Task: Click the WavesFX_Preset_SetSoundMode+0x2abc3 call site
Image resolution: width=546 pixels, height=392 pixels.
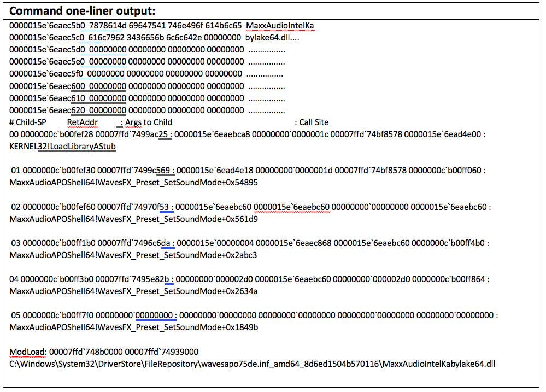Action: (x=133, y=255)
